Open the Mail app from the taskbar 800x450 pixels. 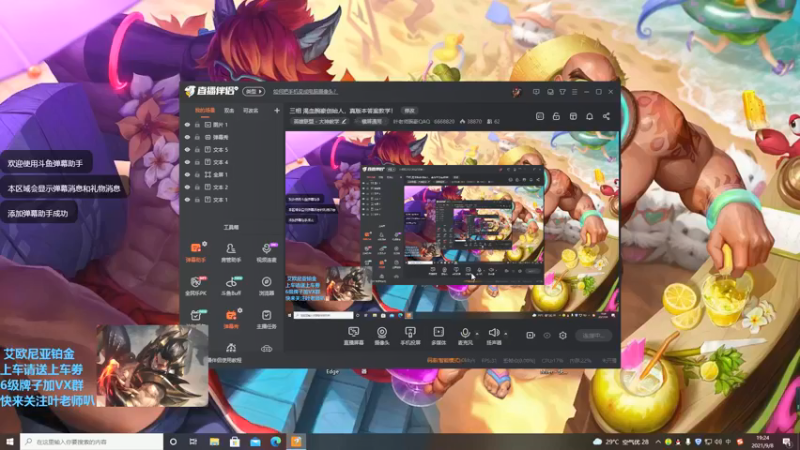(x=255, y=441)
